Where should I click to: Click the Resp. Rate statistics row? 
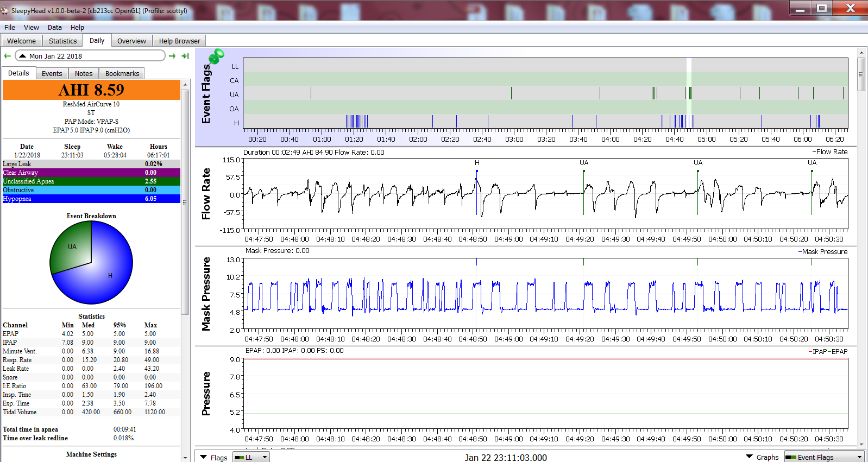[x=91, y=360]
